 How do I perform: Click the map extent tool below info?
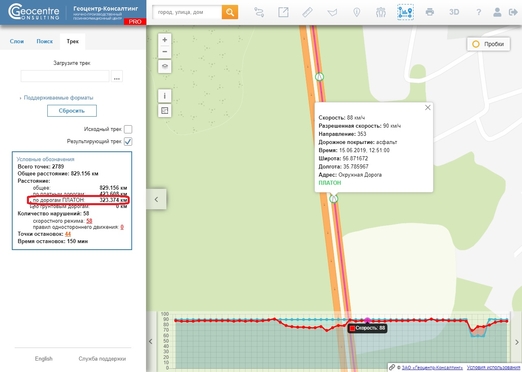(x=165, y=111)
